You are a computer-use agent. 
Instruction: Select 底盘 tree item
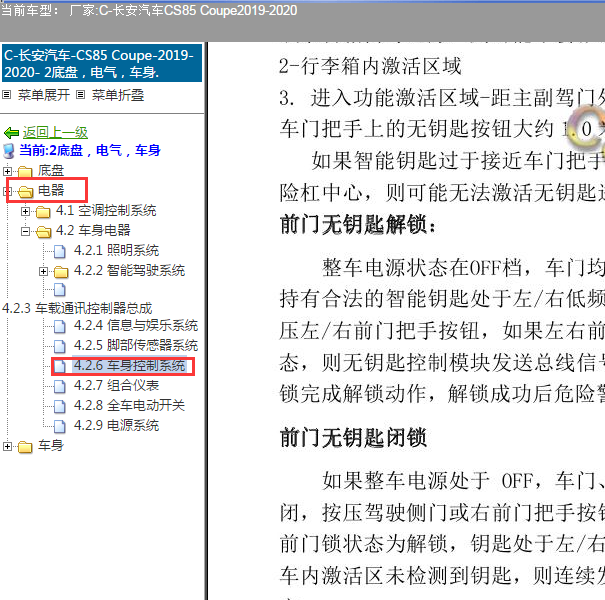tap(51, 170)
